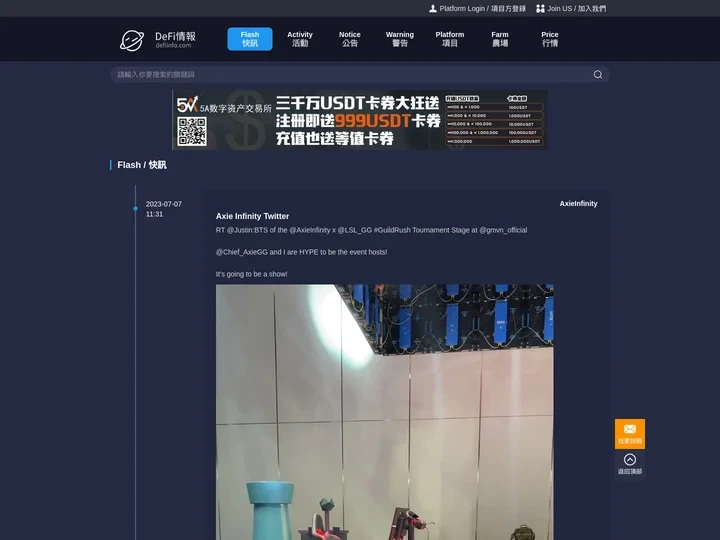This screenshot has height=540, width=720.
Task: Click the Platform Login user icon
Action: pos(433,8)
